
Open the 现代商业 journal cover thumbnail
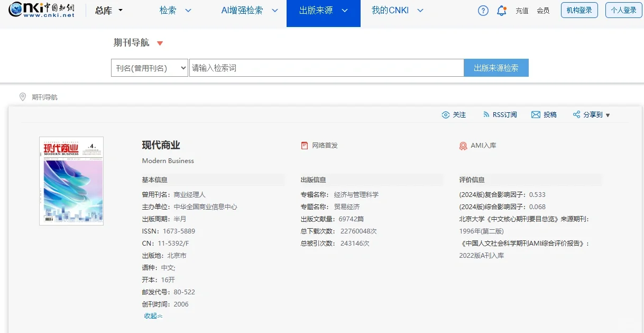point(71,181)
